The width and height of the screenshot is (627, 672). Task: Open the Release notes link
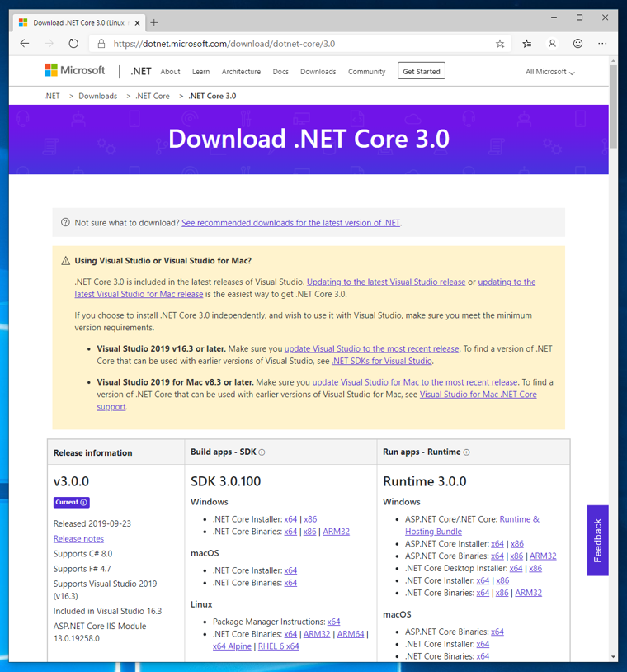coord(78,539)
